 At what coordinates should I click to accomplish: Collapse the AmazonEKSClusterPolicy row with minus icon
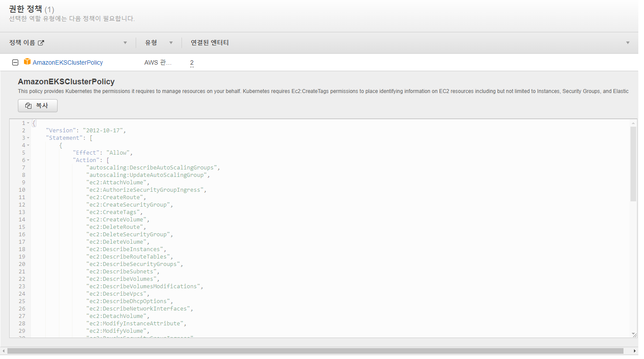tap(15, 62)
